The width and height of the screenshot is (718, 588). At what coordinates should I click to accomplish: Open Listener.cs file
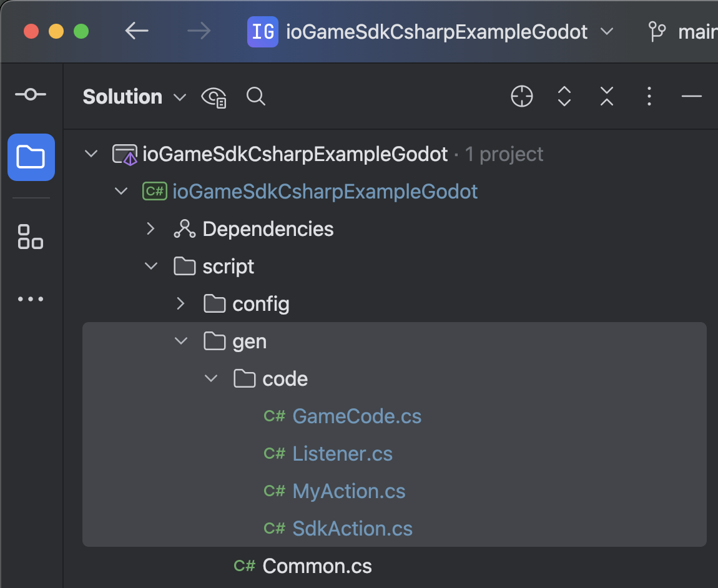coord(342,453)
